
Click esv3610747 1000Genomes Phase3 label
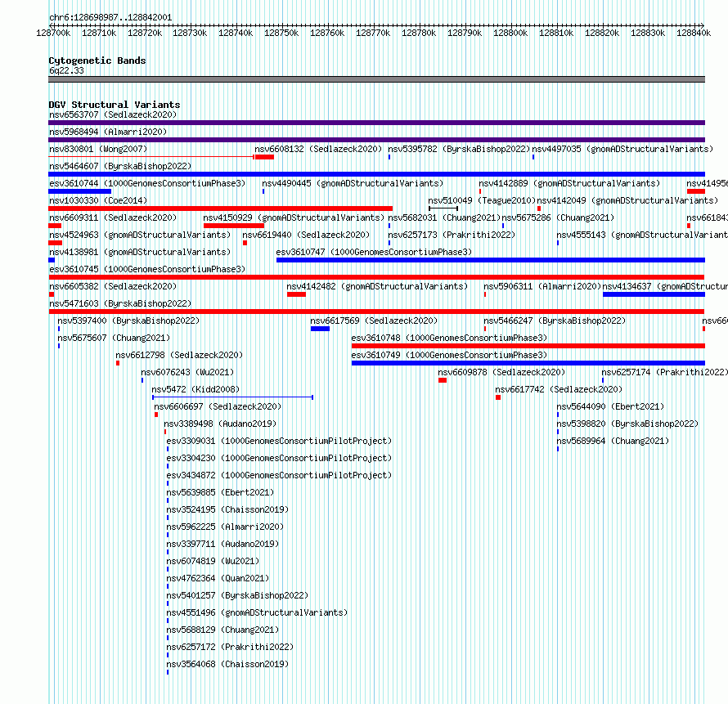[374, 252]
